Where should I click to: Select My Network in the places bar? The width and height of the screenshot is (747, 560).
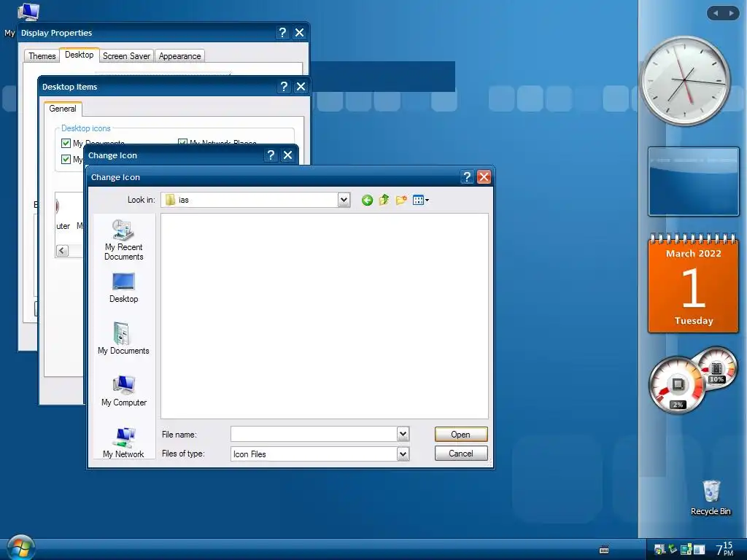(x=123, y=443)
